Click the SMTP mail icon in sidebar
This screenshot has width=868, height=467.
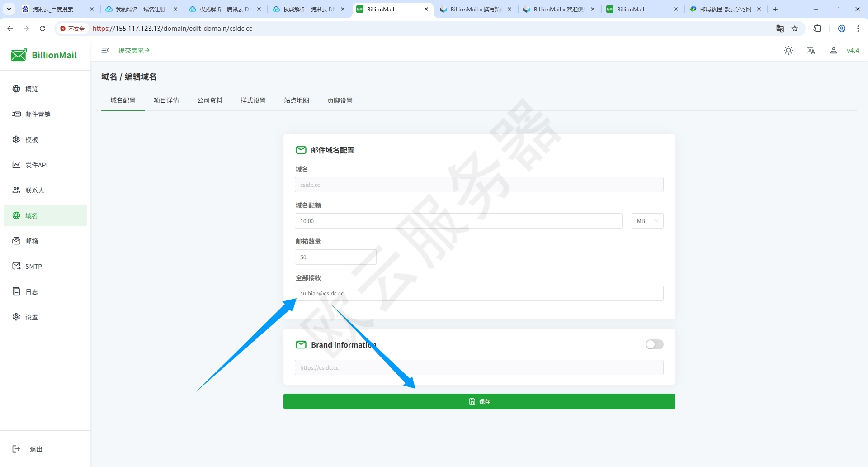point(16,266)
